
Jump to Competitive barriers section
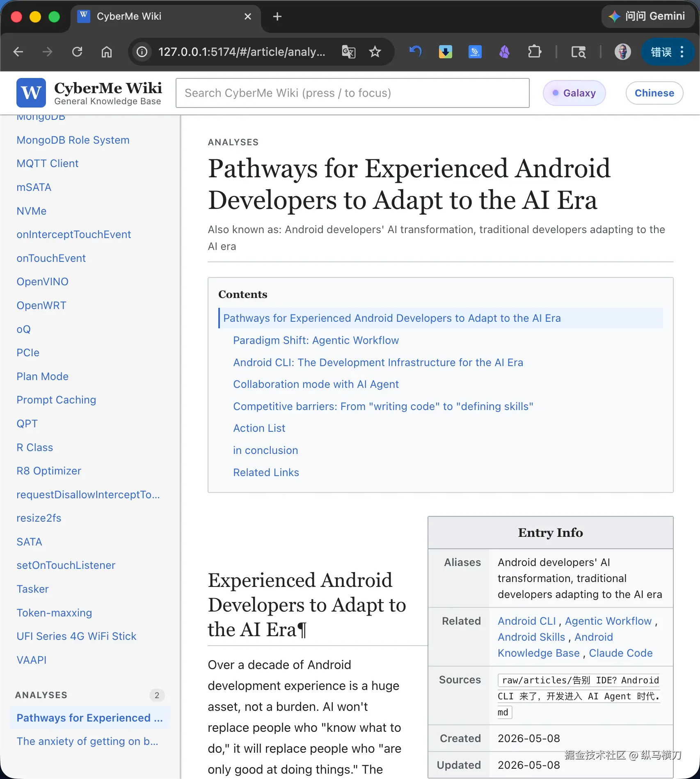pyautogui.click(x=383, y=406)
